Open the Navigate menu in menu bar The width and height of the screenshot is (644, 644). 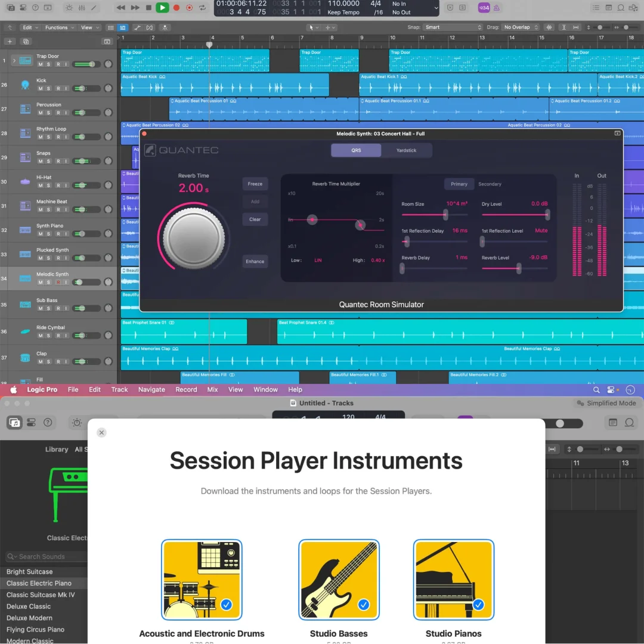click(x=151, y=389)
